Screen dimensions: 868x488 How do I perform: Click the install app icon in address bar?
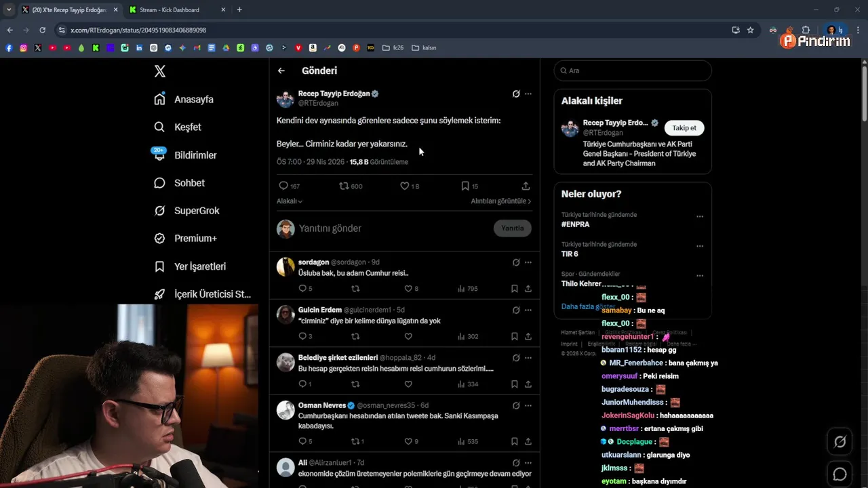[x=736, y=30]
